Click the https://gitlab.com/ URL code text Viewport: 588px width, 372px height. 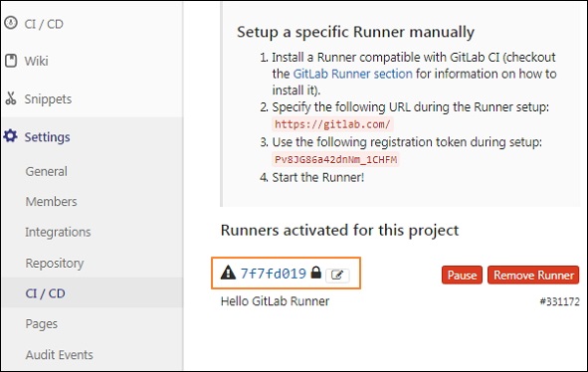coord(332,124)
